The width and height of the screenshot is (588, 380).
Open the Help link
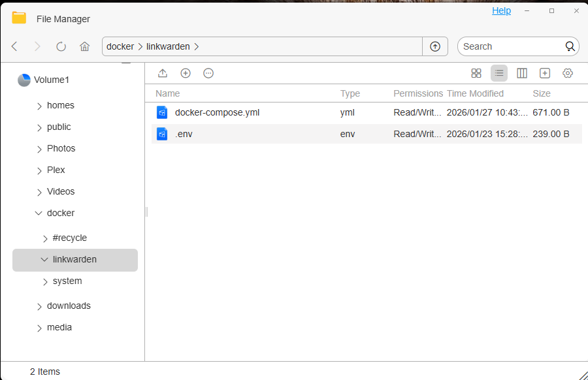501,10
